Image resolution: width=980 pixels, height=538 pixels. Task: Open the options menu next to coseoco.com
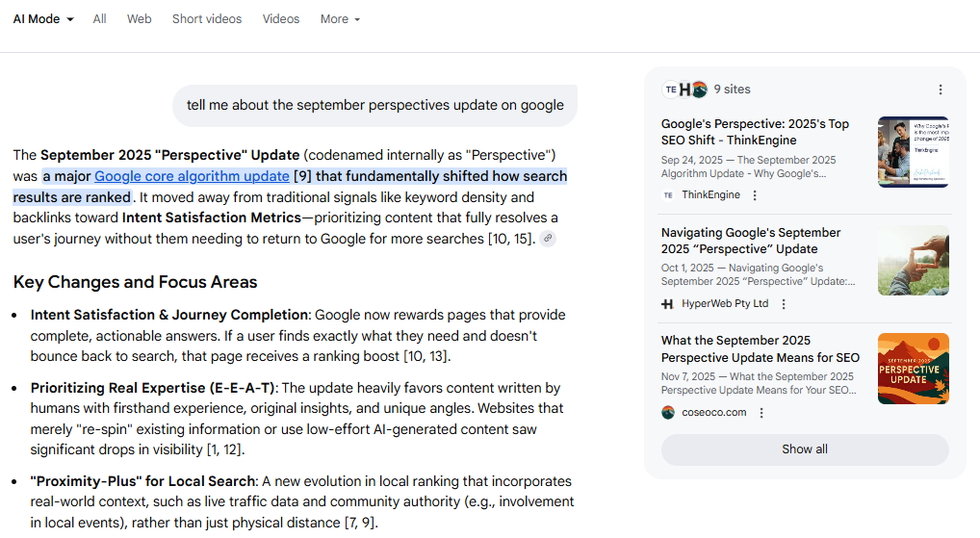tap(761, 413)
